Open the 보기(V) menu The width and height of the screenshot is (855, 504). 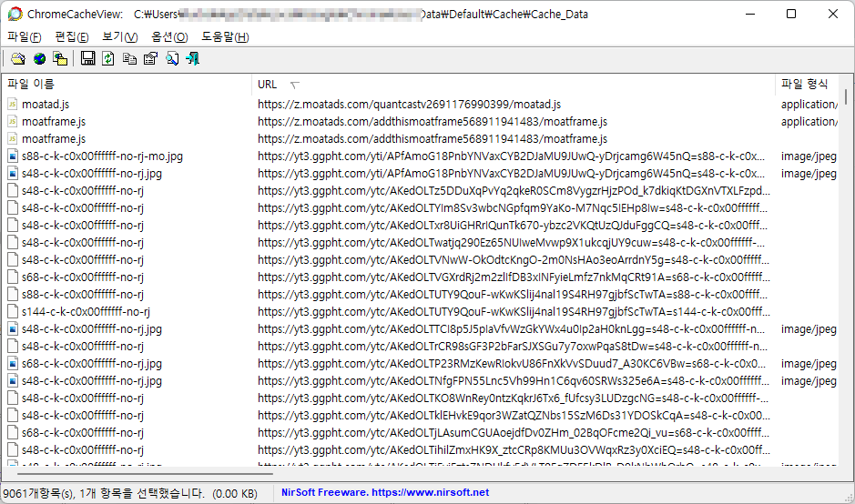120,37
